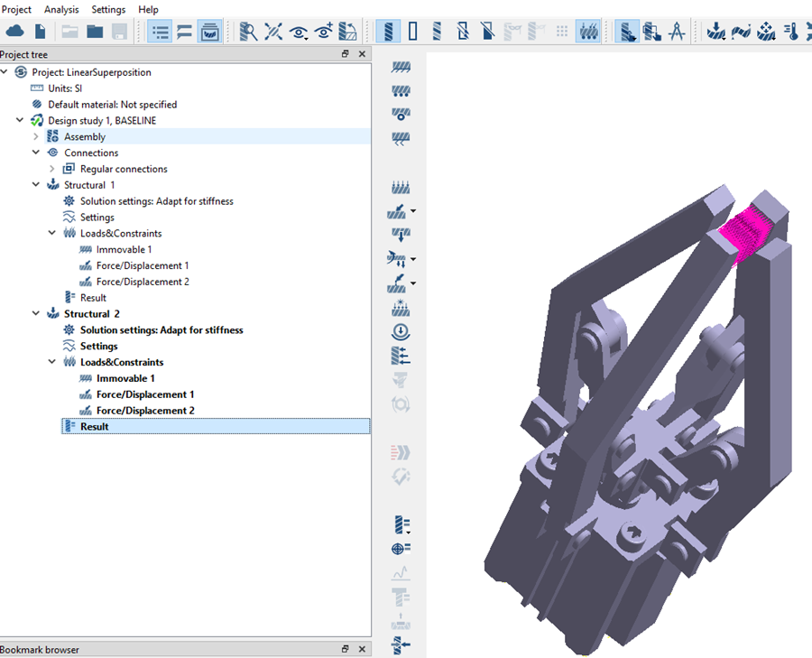Click the probe target icon in the vertical toolbar
The width and height of the screenshot is (812, 658).
(401, 549)
